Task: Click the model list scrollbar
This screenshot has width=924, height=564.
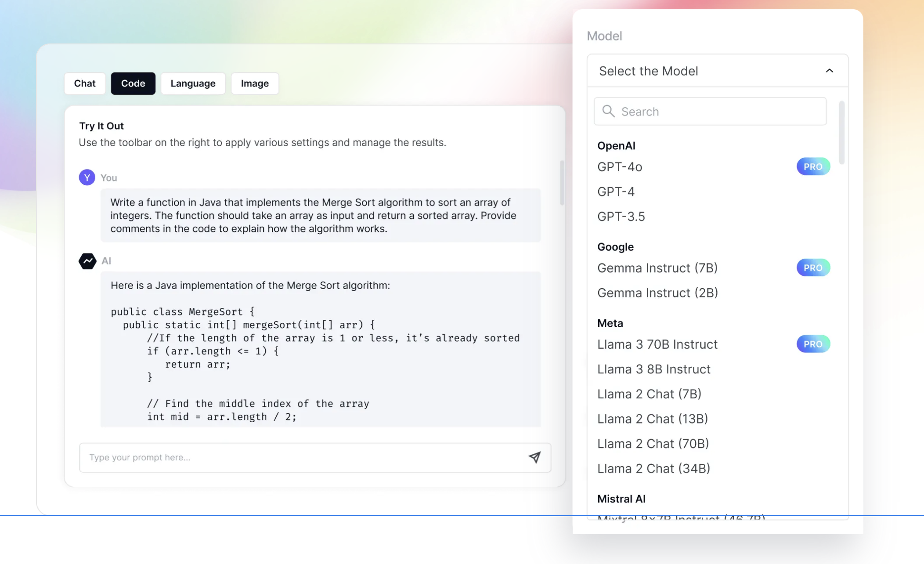Action: pyautogui.click(x=841, y=133)
